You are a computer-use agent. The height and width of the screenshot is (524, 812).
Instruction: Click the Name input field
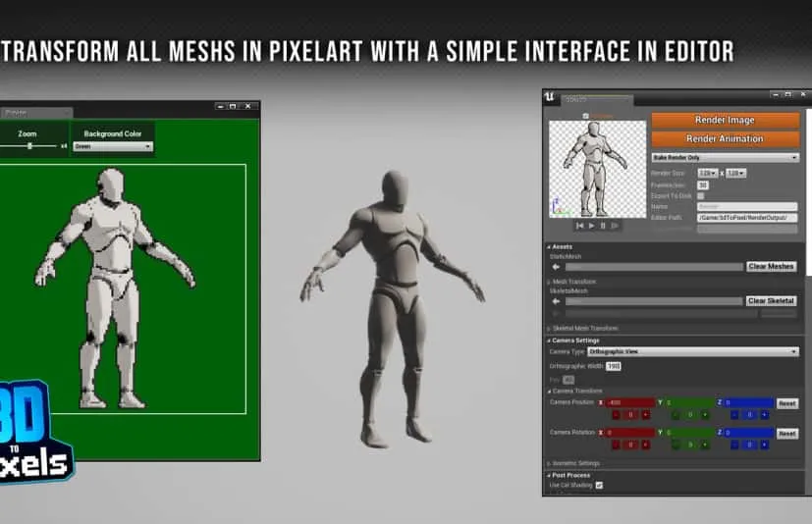click(x=747, y=207)
